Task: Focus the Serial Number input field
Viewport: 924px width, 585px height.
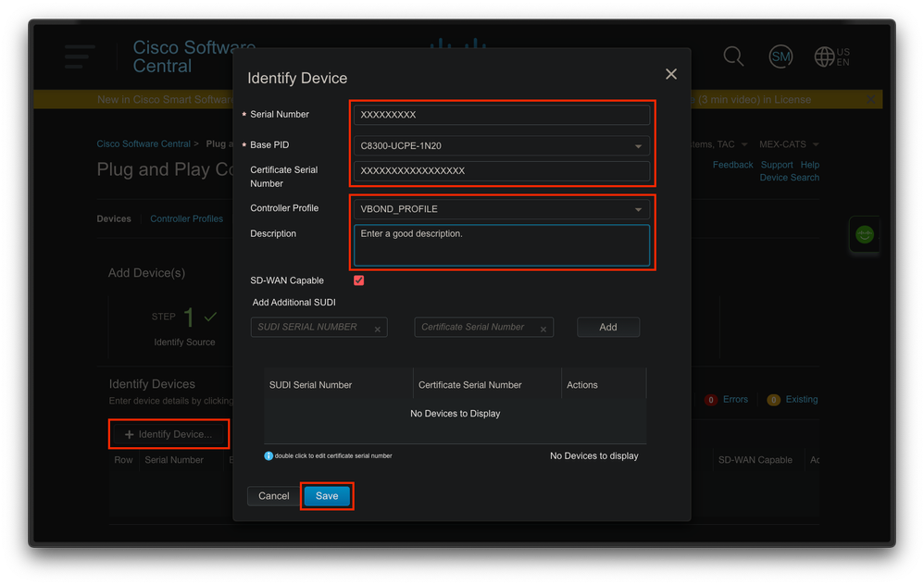Action: [x=502, y=115]
